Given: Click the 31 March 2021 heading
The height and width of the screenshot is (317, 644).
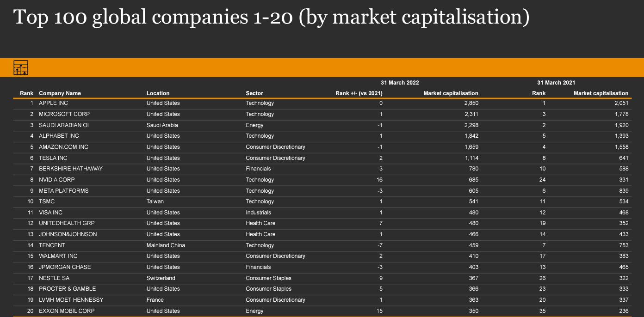Looking at the screenshot, I should [556, 83].
